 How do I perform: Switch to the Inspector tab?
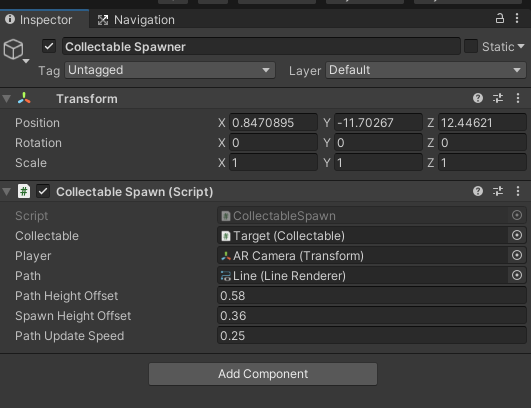44,19
